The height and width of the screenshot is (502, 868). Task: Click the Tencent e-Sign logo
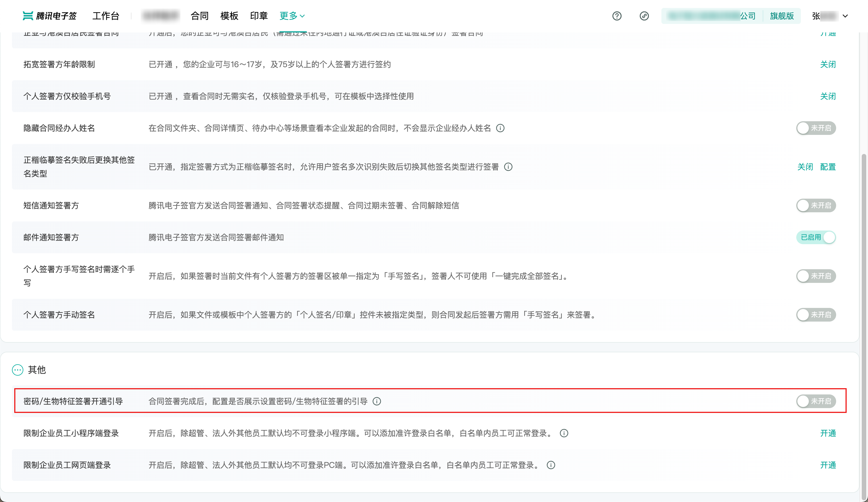pyautogui.click(x=50, y=16)
